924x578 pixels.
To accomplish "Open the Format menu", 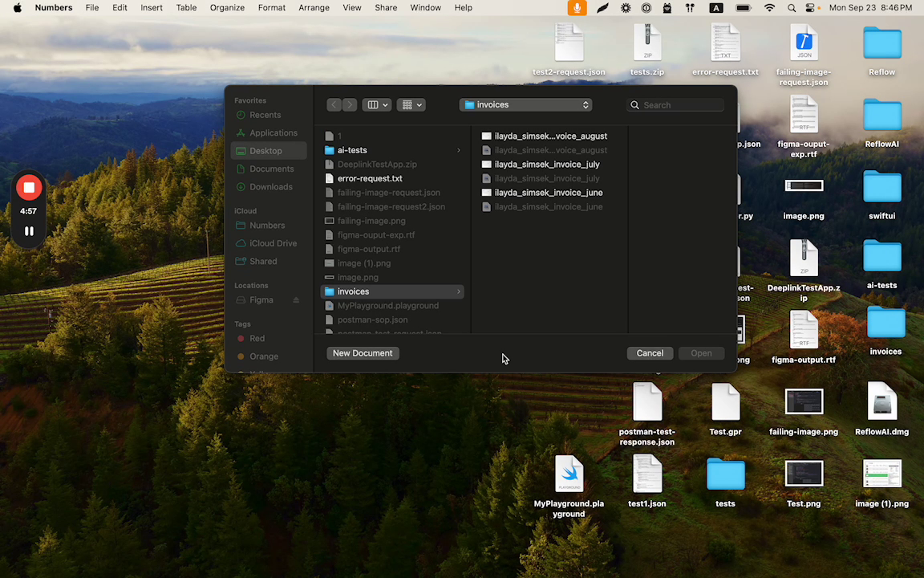I will tap(271, 7).
